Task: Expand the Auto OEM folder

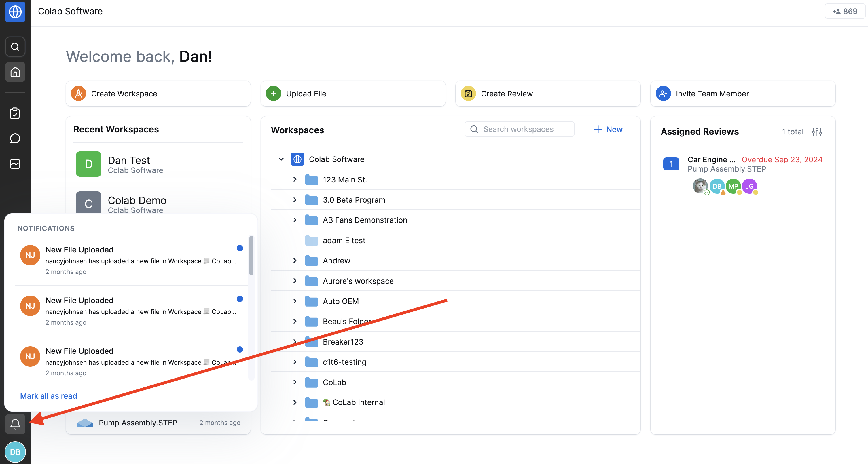Action: pos(295,301)
